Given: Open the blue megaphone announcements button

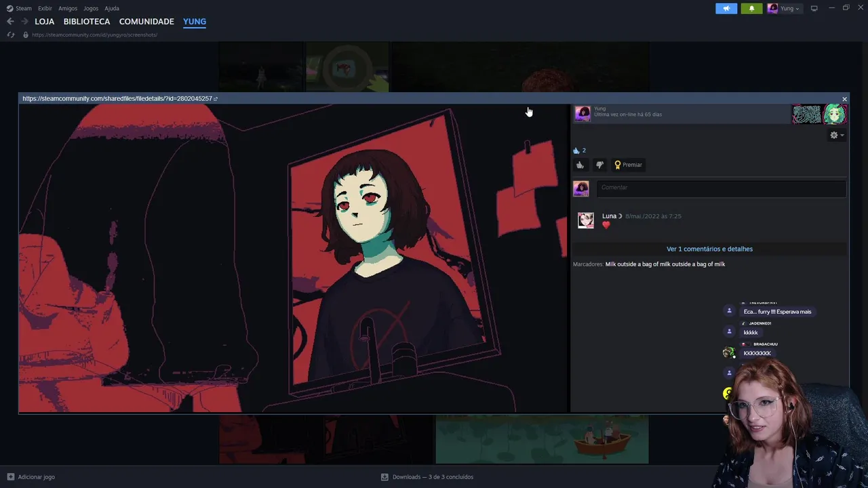Looking at the screenshot, I should pyautogui.click(x=726, y=8).
